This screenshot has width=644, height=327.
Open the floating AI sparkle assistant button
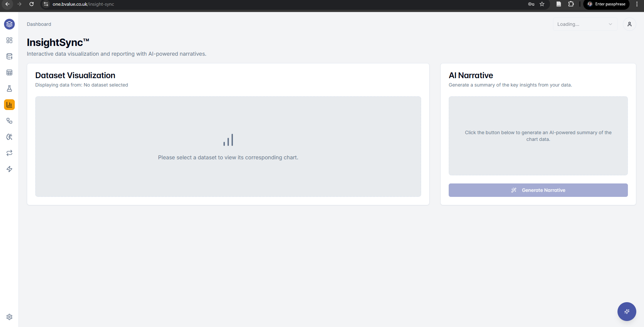point(627,312)
